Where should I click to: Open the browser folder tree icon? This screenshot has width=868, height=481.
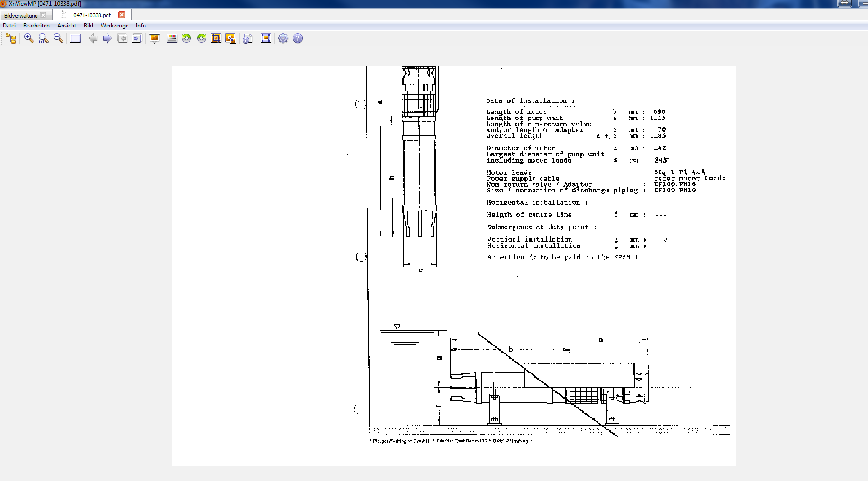pos(11,38)
